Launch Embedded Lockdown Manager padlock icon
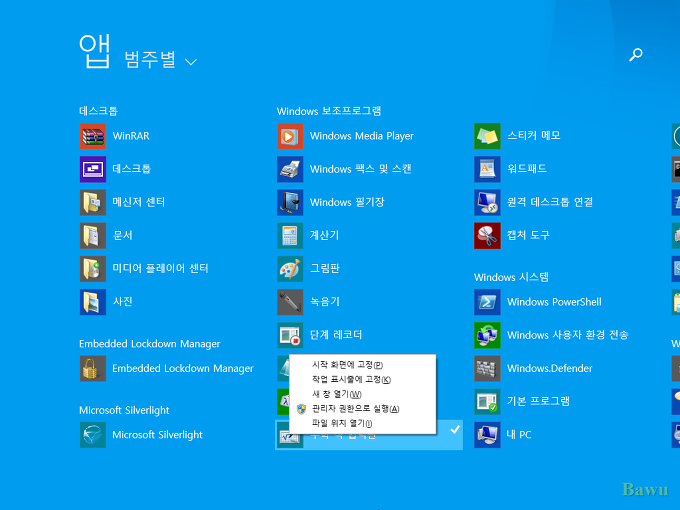The image size is (680, 510). 93,368
